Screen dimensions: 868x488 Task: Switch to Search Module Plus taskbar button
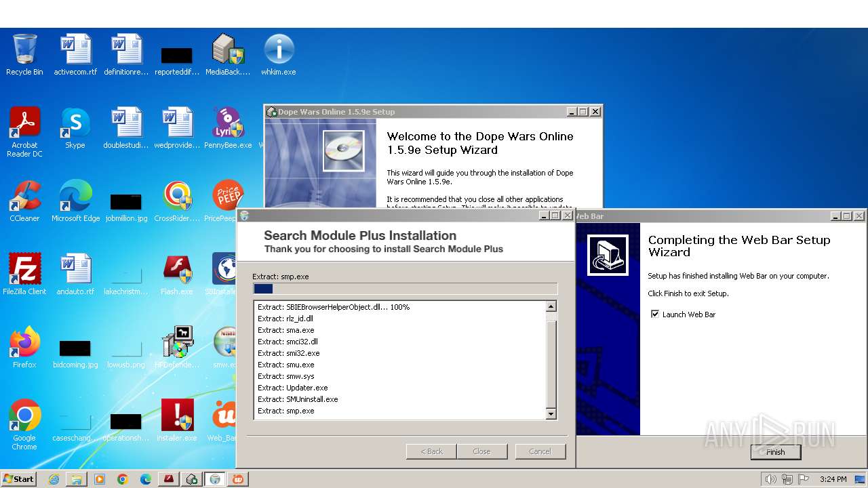tap(215, 479)
